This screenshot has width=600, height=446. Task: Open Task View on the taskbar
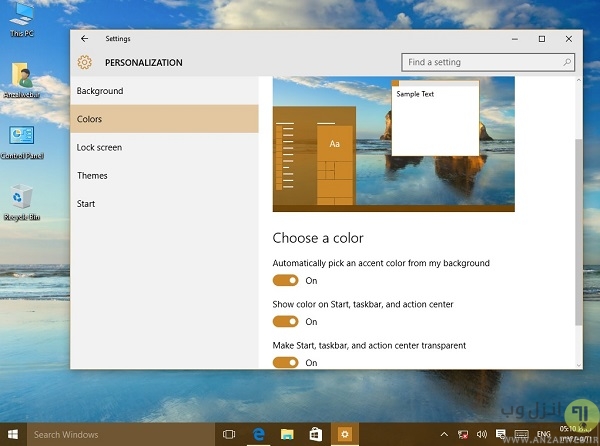point(229,434)
